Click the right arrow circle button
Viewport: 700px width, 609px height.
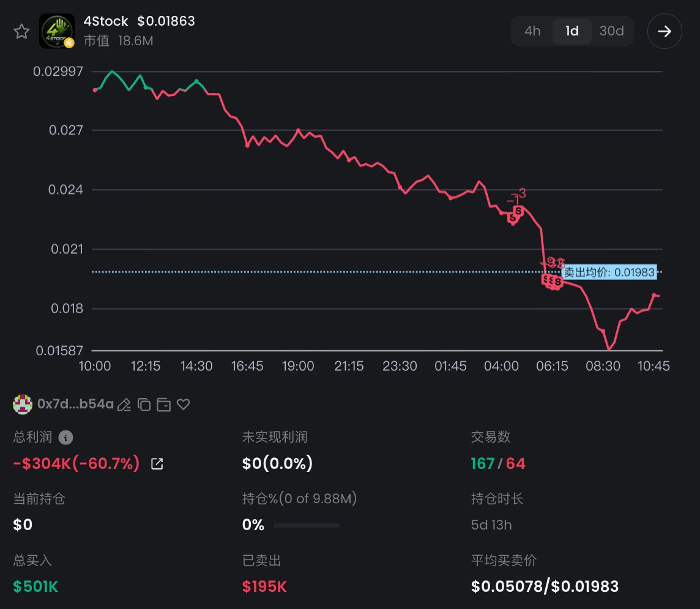[665, 31]
